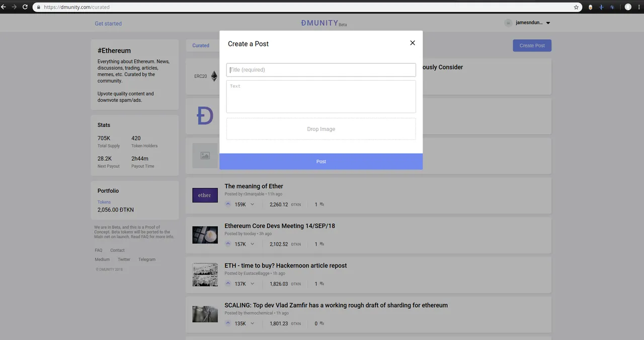This screenshot has height=340, width=644.
Task: Click the placeholder image thumbnail
Action: coord(205,156)
